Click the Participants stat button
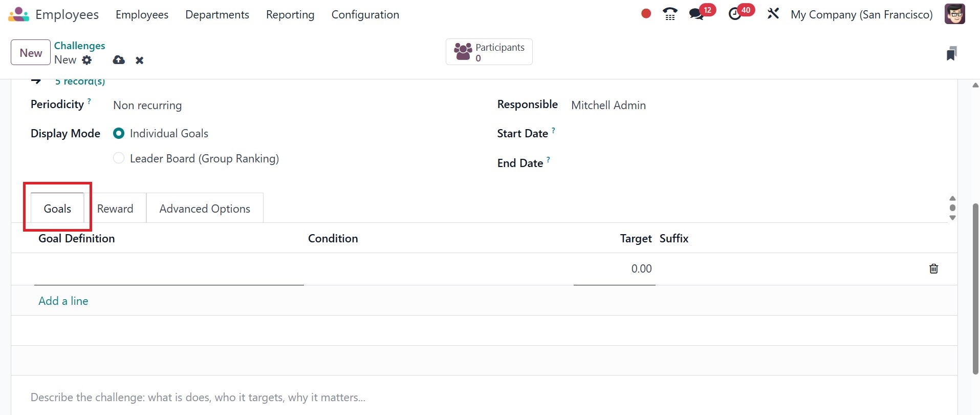The height and width of the screenshot is (415, 980). click(489, 52)
